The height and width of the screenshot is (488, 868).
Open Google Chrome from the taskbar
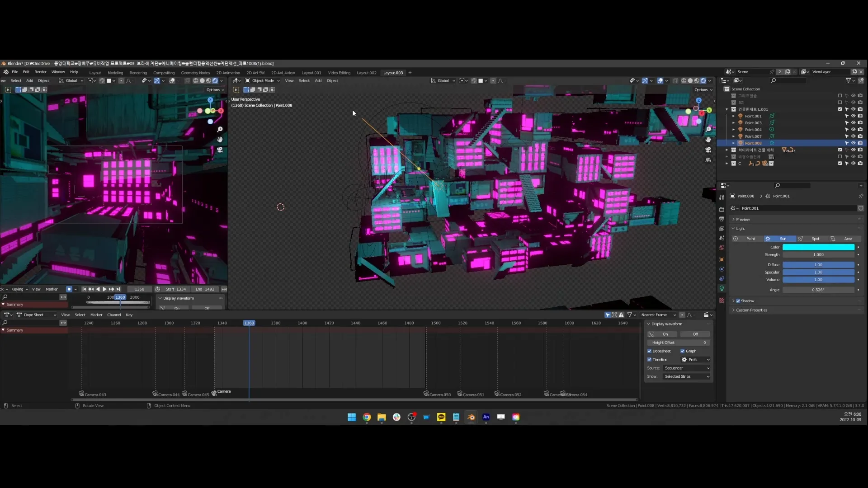[x=367, y=417]
